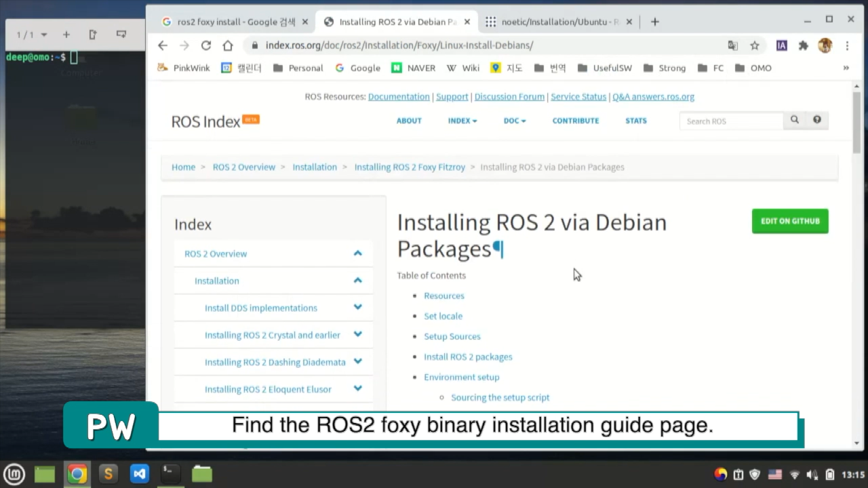Open the shield security tray icon

pos(755,474)
